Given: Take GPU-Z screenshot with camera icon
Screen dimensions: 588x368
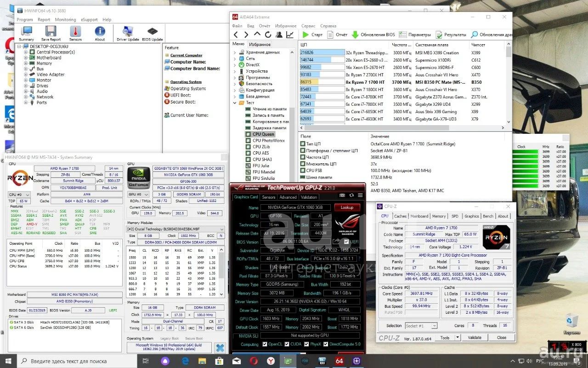Looking at the screenshot, I should click(342, 195).
